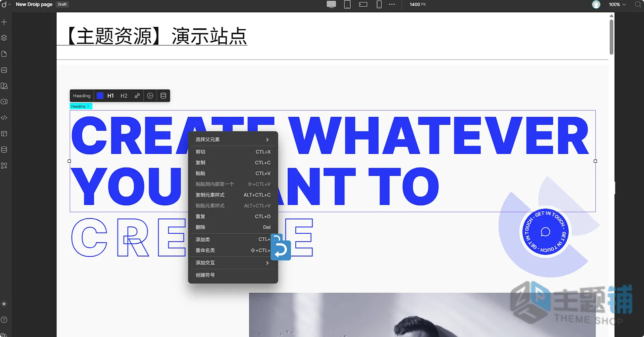Viewport: 644px width, 337px height.
Task: Open the pages panel icon
Action: (x=4, y=54)
